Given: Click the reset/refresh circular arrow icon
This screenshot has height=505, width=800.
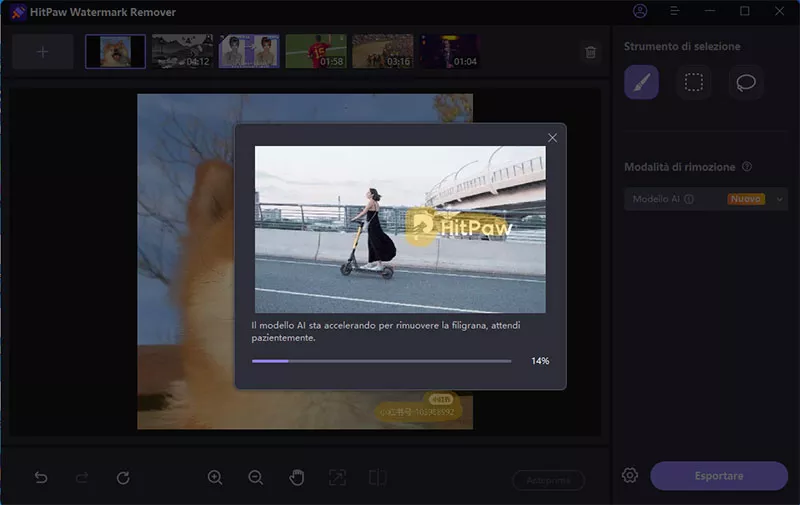Looking at the screenshot, I should pos(123,478).
